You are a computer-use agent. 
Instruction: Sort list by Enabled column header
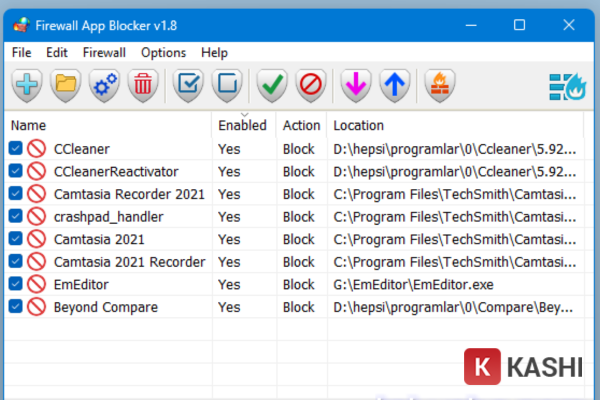(242, 126)
